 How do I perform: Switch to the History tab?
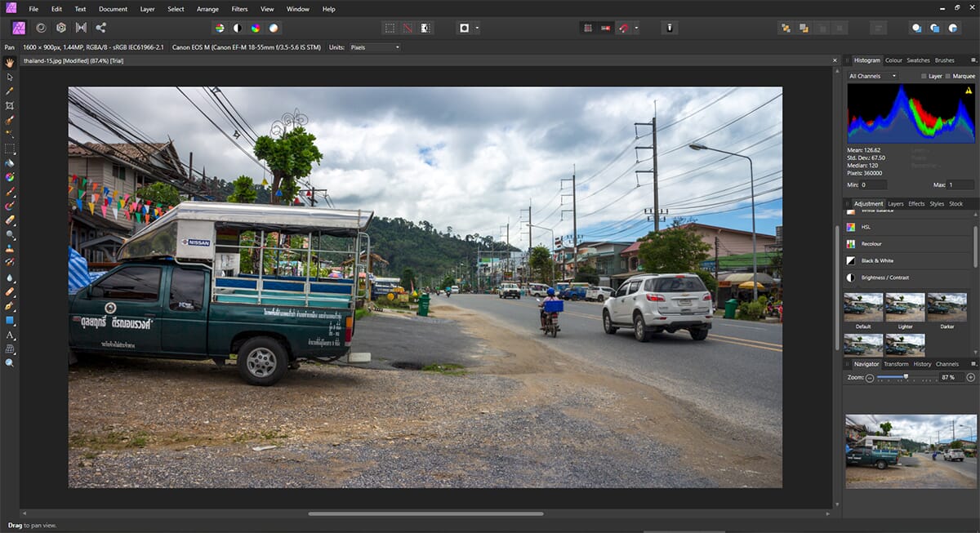click(922, 364)
